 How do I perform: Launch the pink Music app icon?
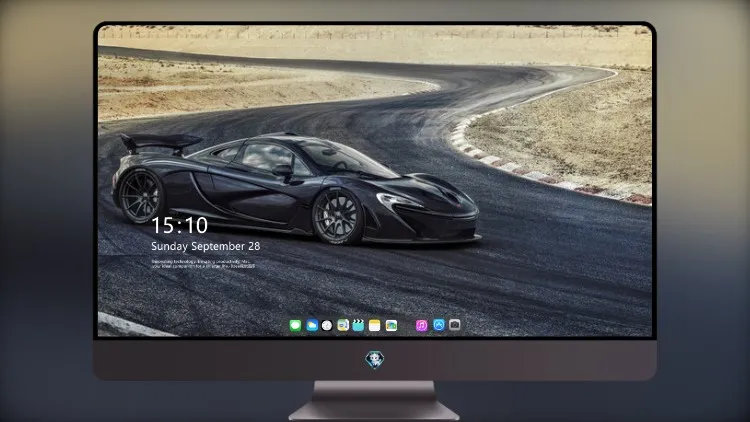[x=421, y=325]
